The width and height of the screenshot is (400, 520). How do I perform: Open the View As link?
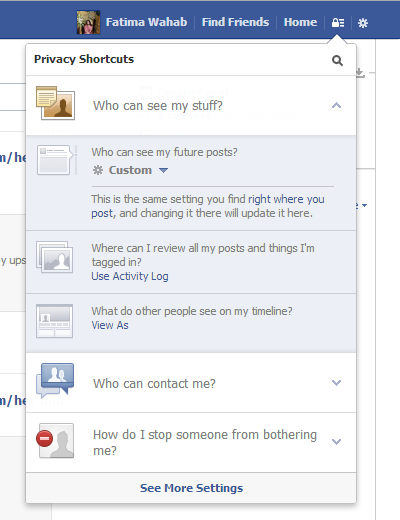[110, 325]
